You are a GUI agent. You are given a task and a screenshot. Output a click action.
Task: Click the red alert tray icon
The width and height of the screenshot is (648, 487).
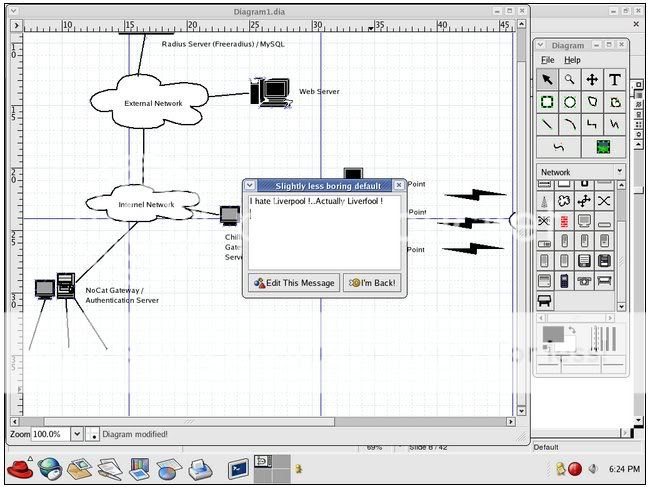click(x=575, y=469)
